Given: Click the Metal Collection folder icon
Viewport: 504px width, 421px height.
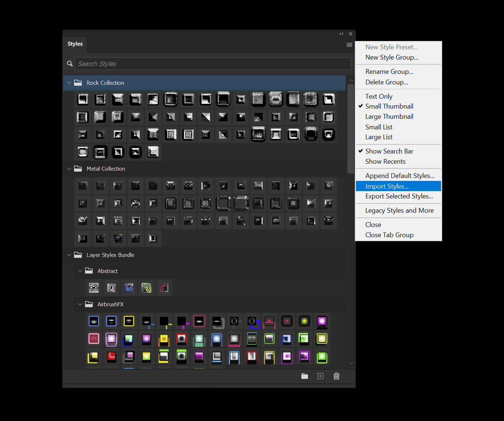Looking at the screenshot, I should tap(78, 168).
